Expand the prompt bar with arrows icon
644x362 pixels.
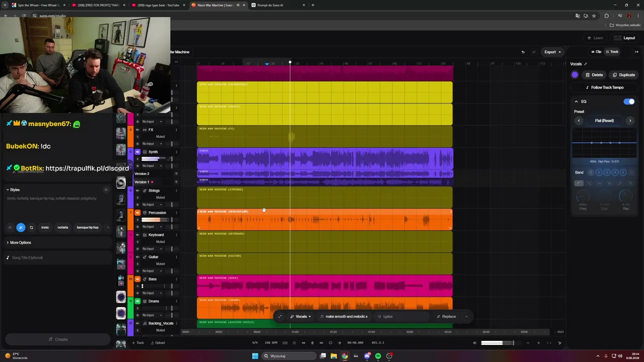(280, 316)
